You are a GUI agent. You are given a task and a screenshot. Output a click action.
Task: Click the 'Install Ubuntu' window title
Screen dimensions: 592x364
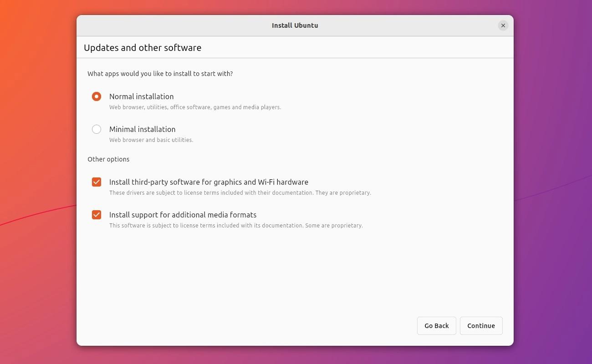295,25
